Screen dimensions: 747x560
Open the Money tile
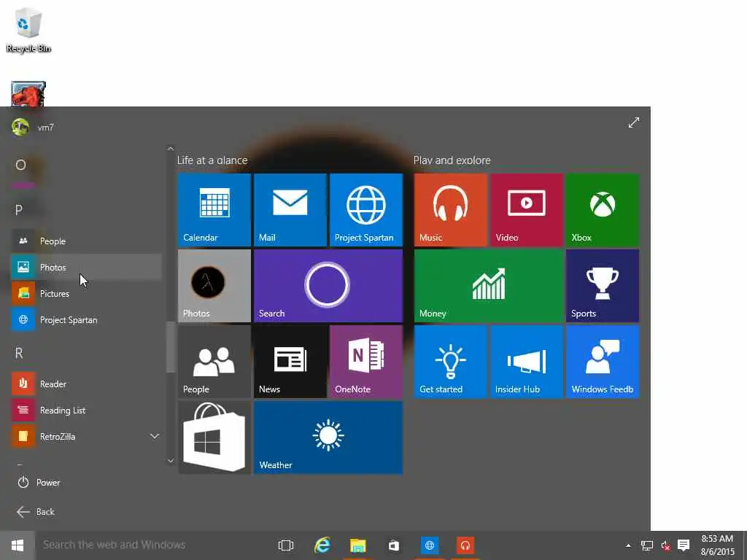coord(489,286)
